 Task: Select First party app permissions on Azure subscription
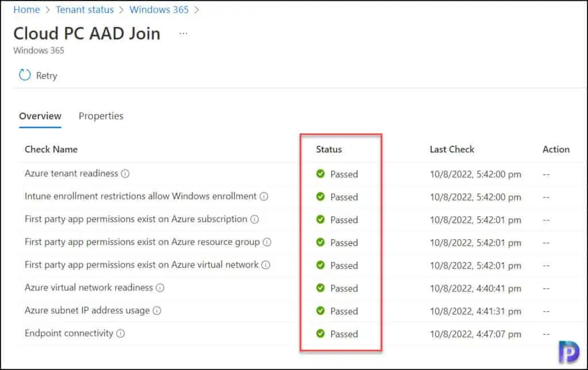click(136, 219)
